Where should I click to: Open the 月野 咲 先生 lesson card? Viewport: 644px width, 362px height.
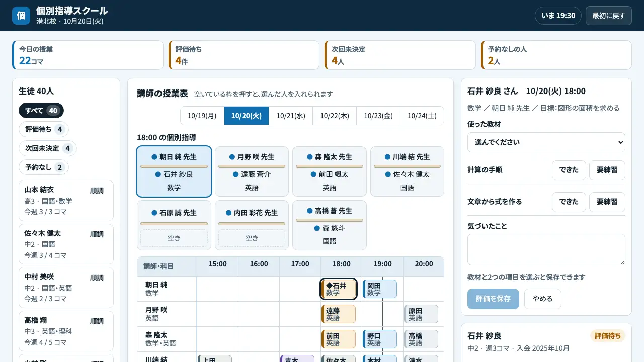click(x=252, y=171)
